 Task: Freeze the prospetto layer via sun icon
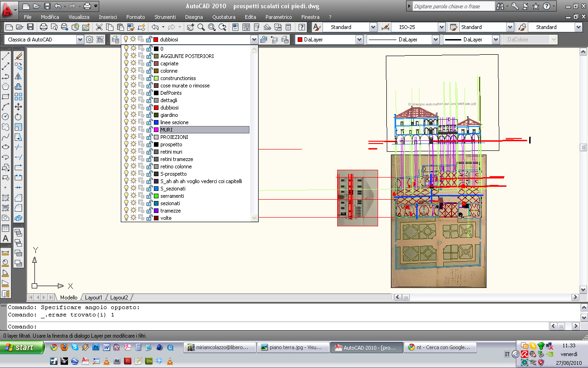pyautogui.click(x=133, y=144)
